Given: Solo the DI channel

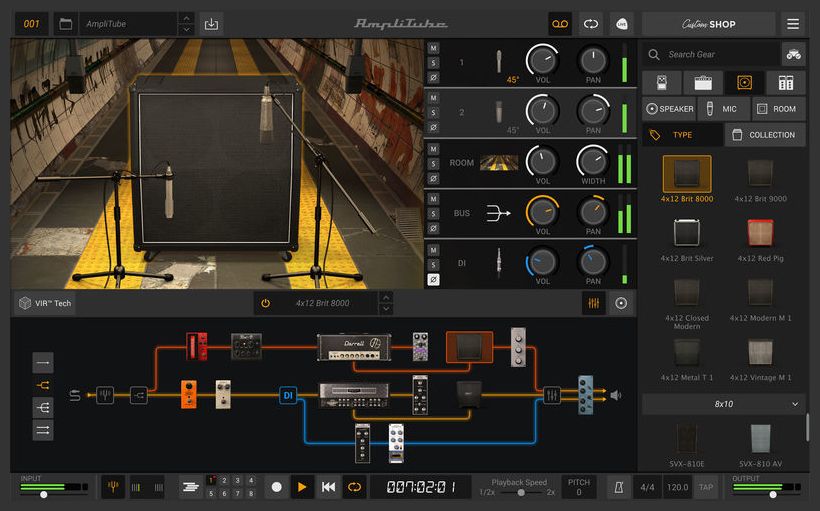Looking at the screenshot, I should (434, 265).
